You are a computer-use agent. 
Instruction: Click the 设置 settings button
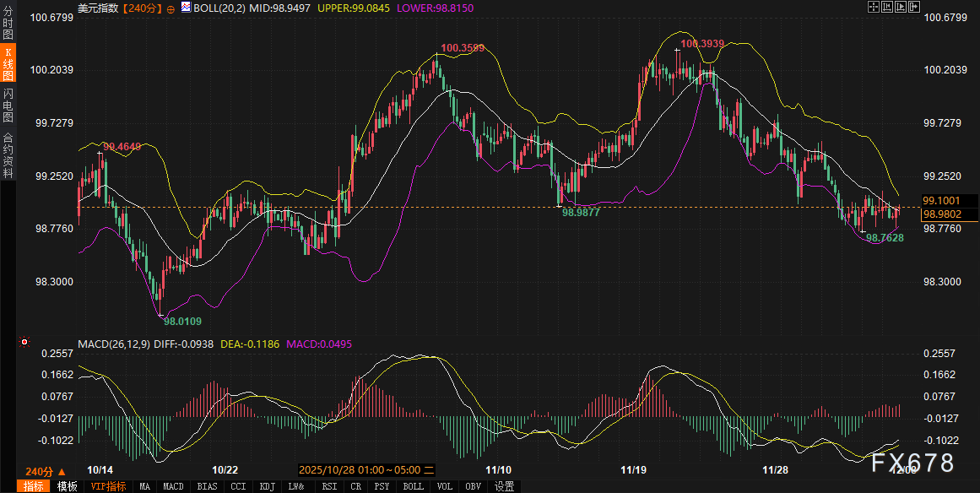point(505,486)
